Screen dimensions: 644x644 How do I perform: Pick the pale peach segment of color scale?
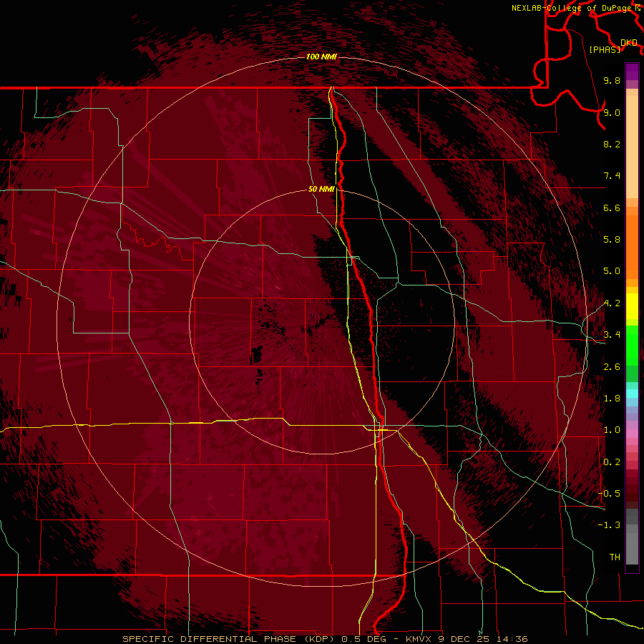click(x=632, y=147)
